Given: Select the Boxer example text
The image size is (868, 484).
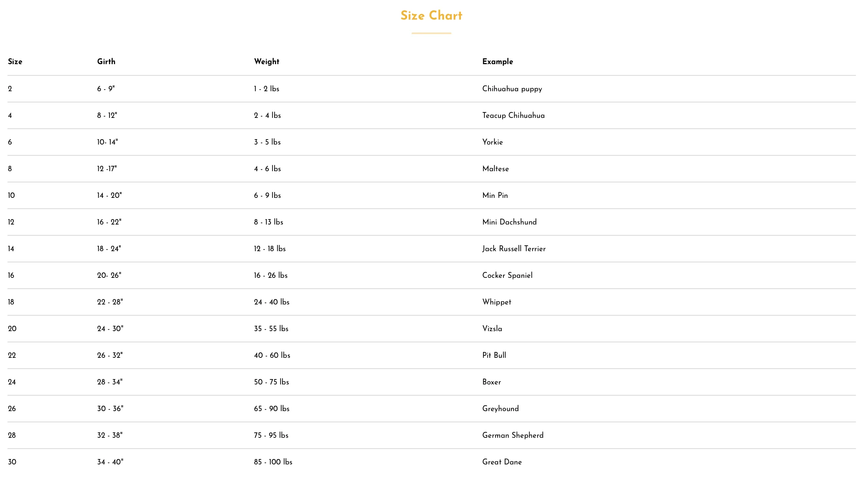Looking at the screenshot, I should [x=491, y=382].
